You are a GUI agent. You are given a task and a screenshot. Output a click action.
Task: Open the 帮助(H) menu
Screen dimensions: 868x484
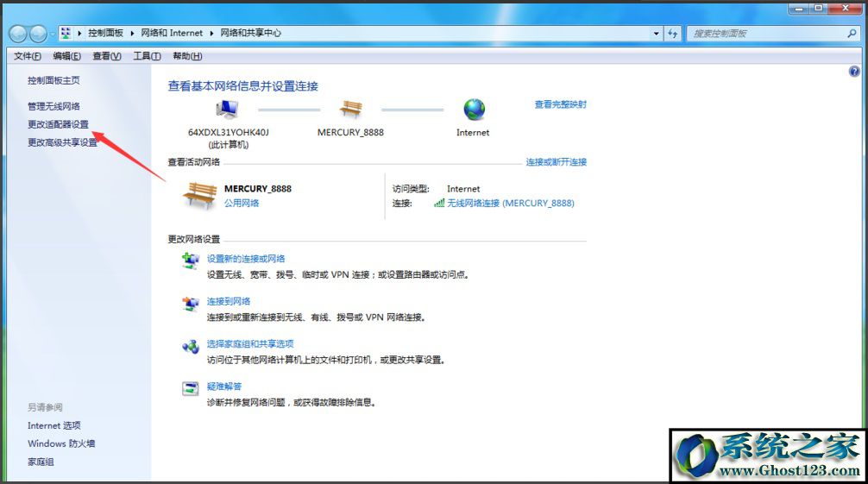pos(187,56)
